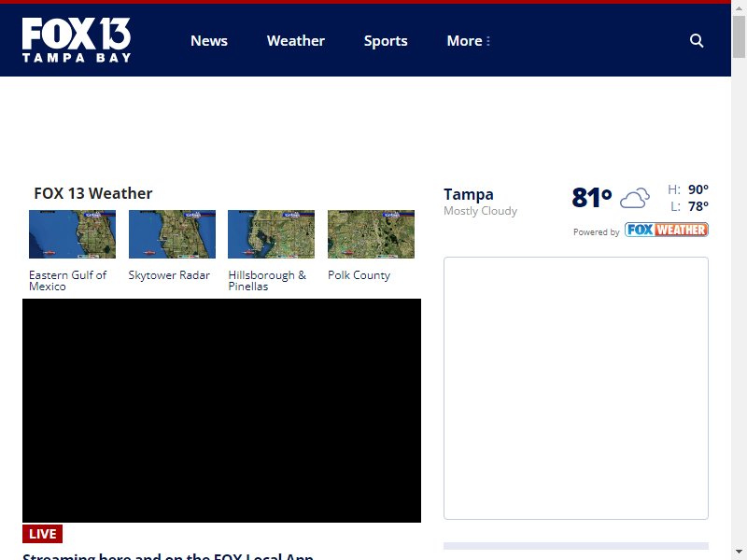Open the Polk County radar thumbnail
This screenshot has width=747, height=560.
pos(371,234)
